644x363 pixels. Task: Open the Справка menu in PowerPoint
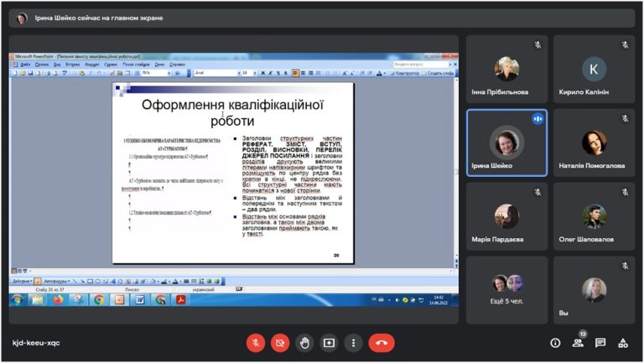pyautogui.click(x=177, y=65)
